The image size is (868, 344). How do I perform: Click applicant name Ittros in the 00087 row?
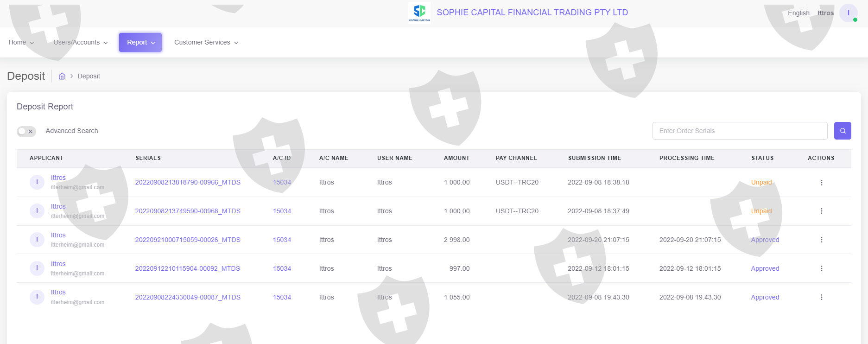pos(58,292)
